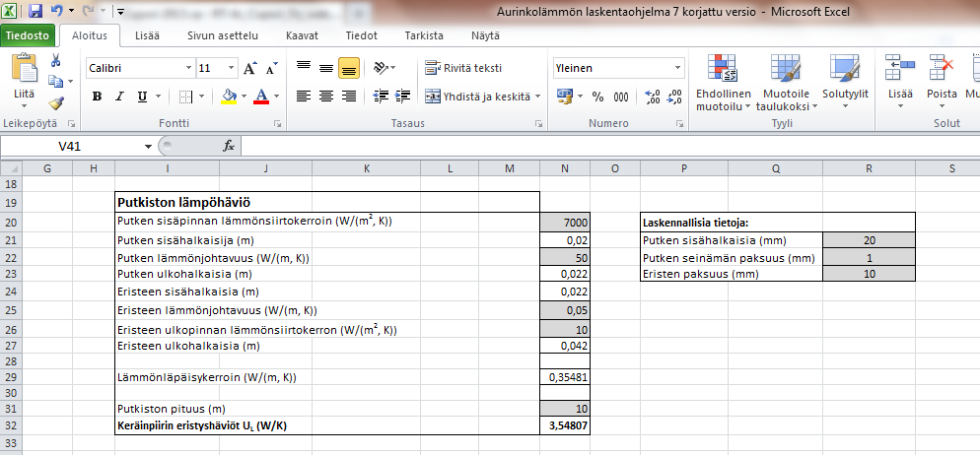Screen dimensions: 980x455
Task: Toggle bottom align, currently highlighted
Action: pyautogui.click(x=349, y=67)
